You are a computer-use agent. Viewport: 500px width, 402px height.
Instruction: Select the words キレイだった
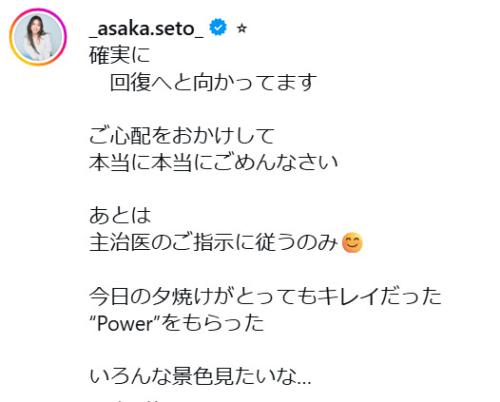click(379, 297)
